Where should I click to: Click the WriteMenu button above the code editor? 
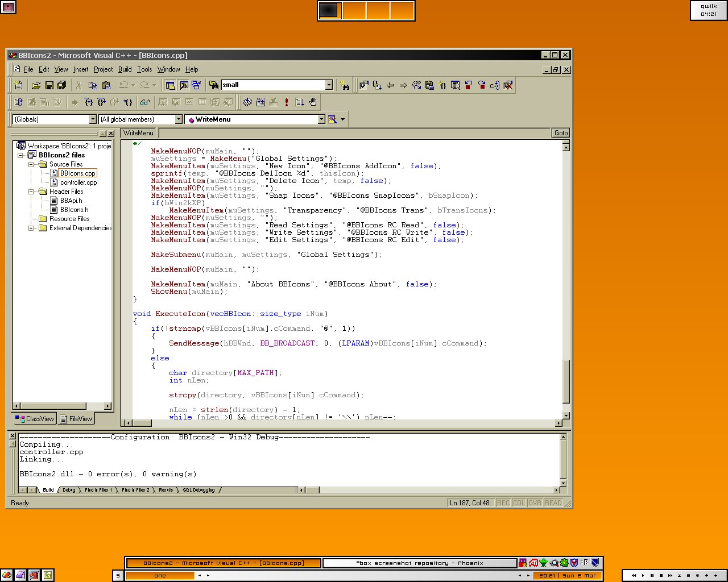(x=138, y=133)
